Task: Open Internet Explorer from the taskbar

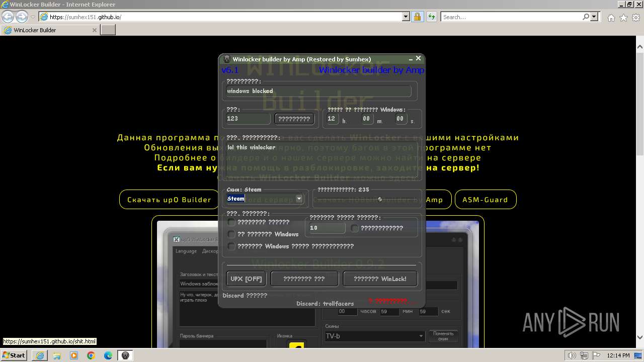Action: point(40,355)
